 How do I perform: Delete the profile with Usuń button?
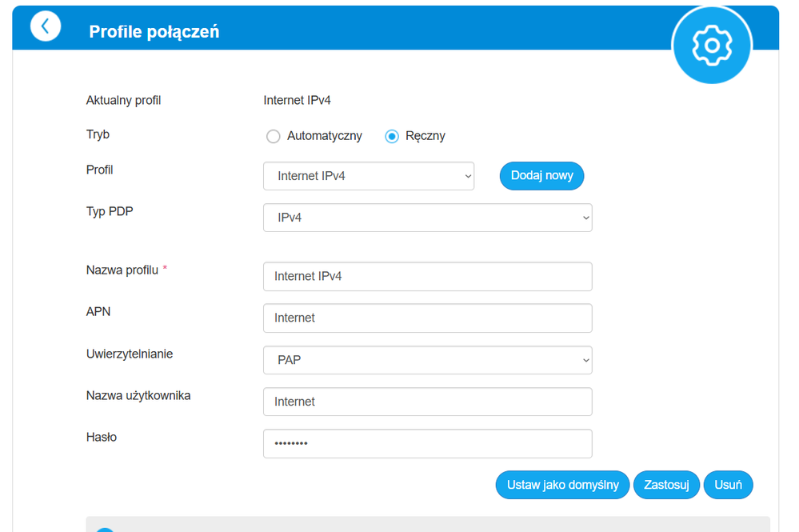click(728, 485)
